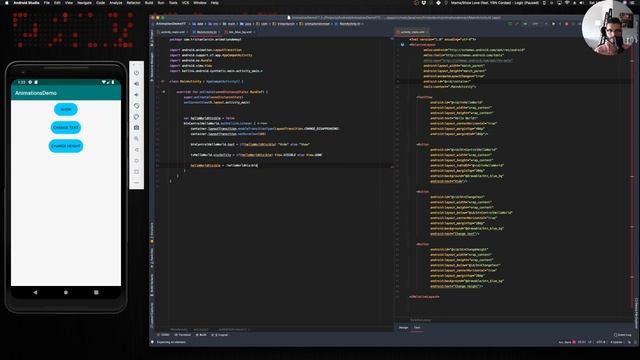
Task: Open the File menu
Action: (47, 3)
